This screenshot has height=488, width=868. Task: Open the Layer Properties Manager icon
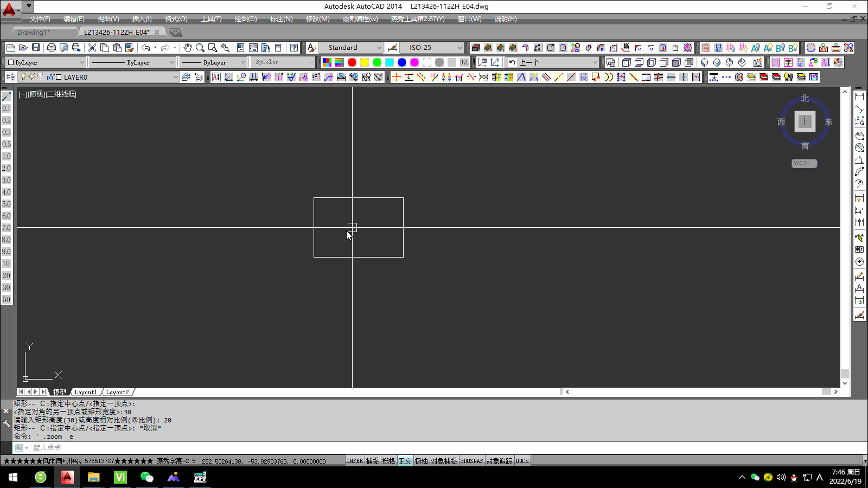pos(11,77)
